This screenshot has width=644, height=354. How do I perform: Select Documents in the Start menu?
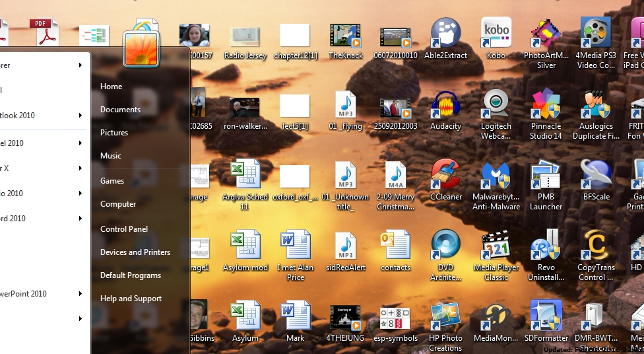(x=120, y=110)
